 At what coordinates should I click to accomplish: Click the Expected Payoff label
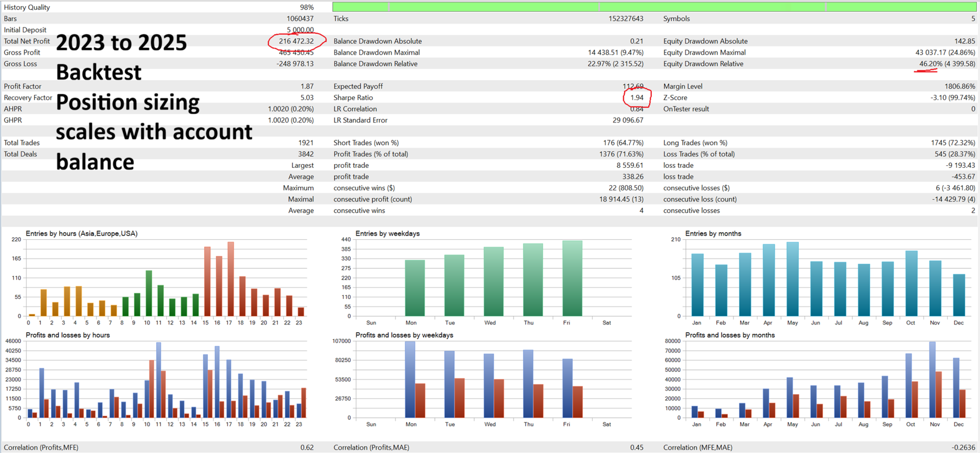[x=358, y=86]
